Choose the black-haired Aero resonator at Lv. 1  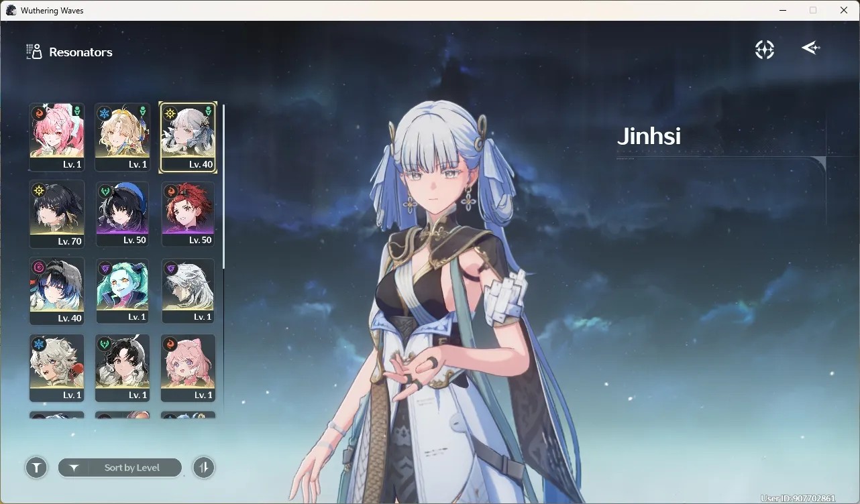(x=123, y=369)
